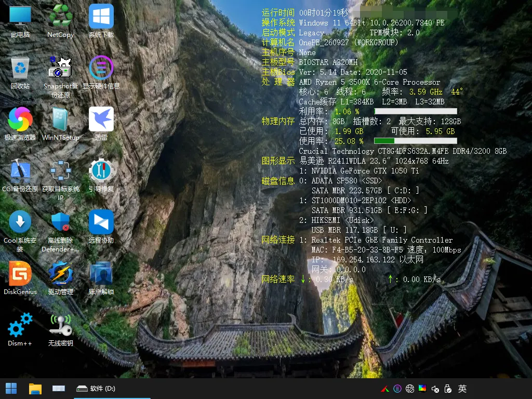Open 显示硬件信息 desktop icon
The width and height of the screenshot is (532, 399).
[x=101, y=73]
